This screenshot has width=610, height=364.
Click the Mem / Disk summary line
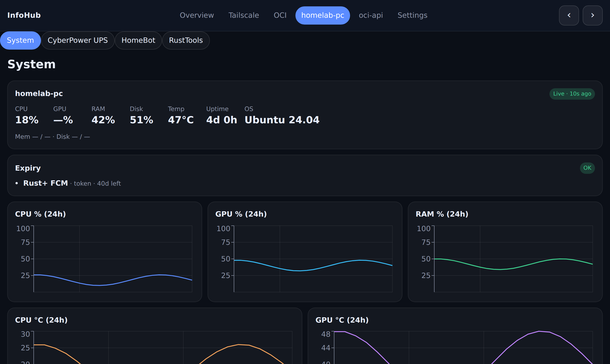pyautogui.click(x=53, y=137)
